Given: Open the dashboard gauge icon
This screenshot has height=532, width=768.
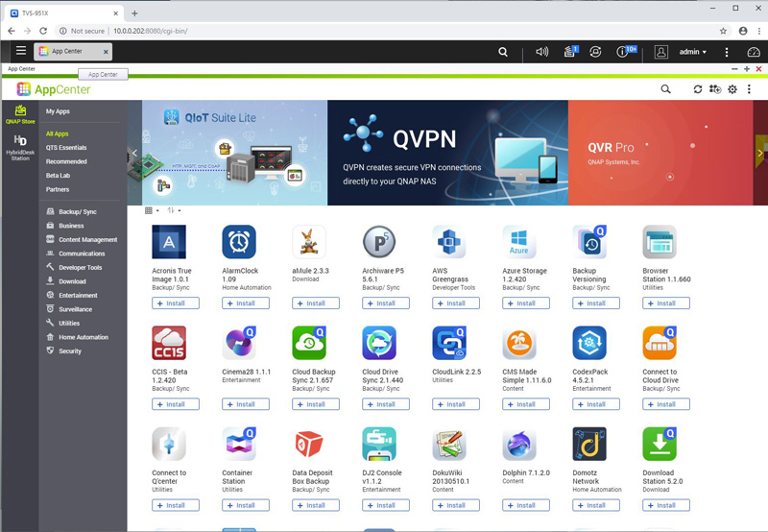Looking at the screenshot, I should [754, 52].
